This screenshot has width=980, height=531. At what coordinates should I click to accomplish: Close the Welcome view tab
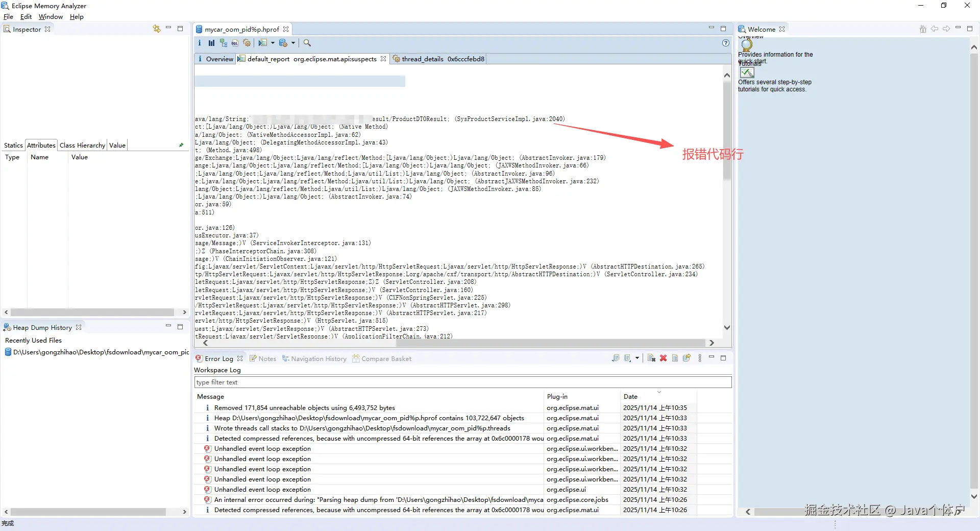(782, 29)
